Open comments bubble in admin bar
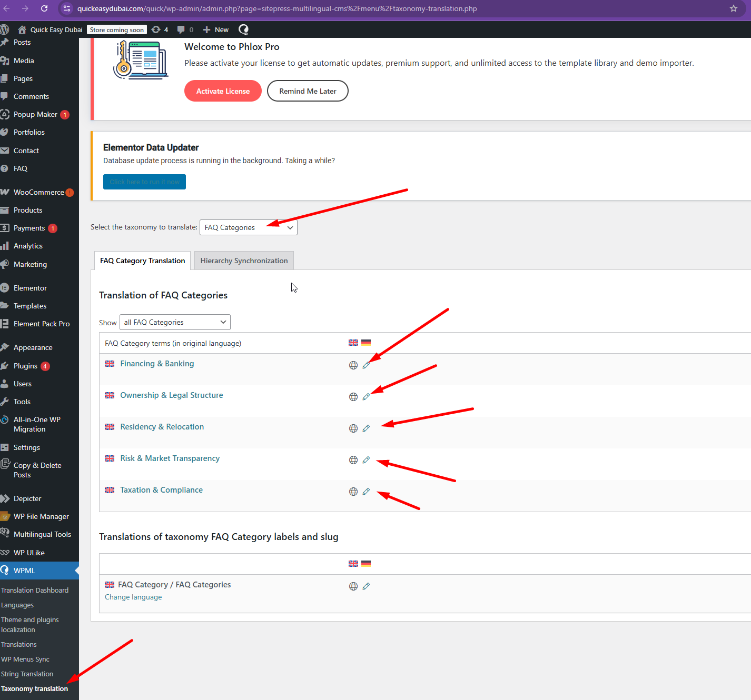 point(185,29)
